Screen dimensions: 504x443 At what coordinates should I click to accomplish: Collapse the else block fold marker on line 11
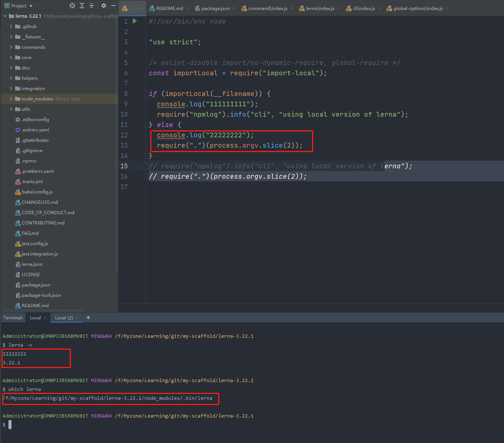146,125
